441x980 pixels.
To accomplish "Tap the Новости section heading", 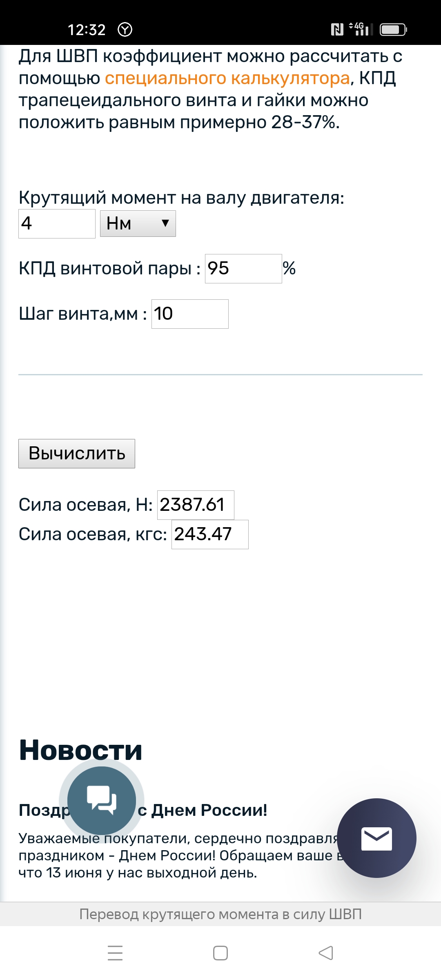I will click(80, 750).
